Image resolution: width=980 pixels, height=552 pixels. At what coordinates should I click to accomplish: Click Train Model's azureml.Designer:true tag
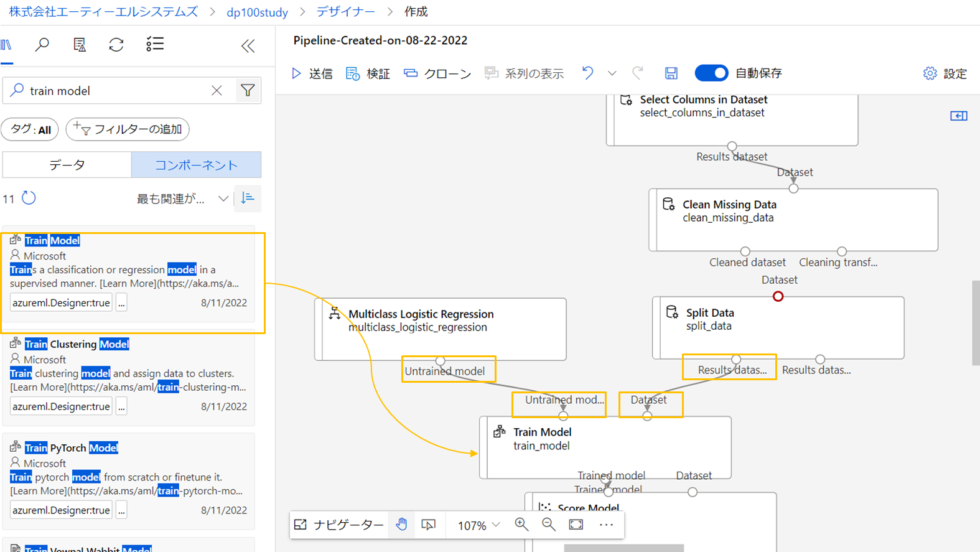coord(61,303)
